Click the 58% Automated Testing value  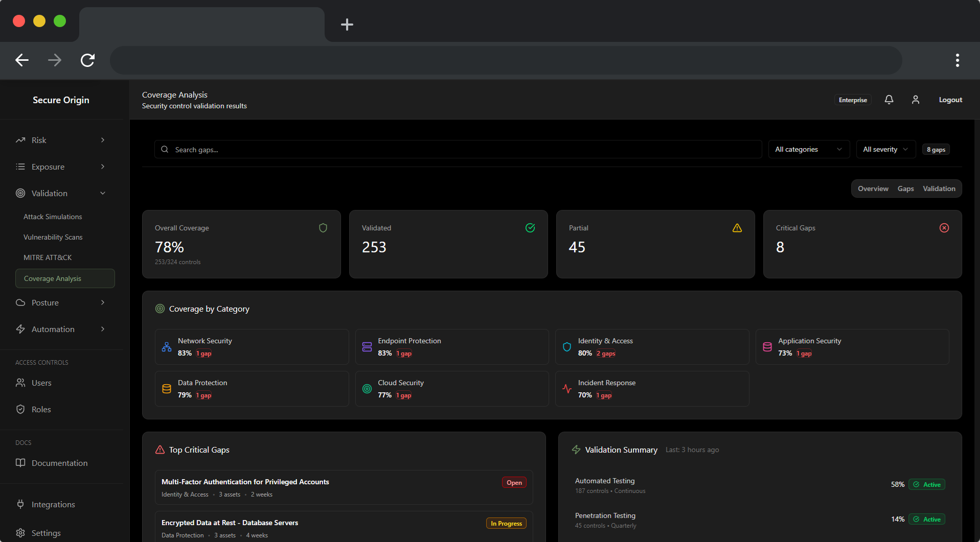pos(898,484)
